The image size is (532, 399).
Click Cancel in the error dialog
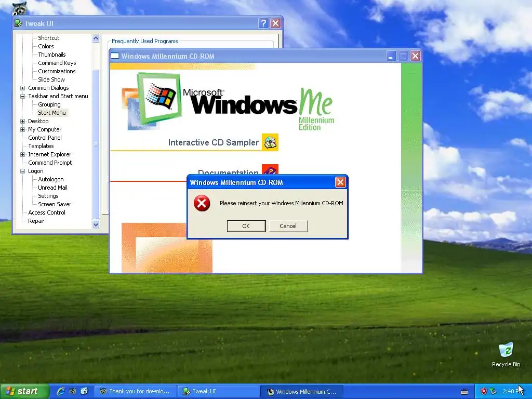coord(288,226)
